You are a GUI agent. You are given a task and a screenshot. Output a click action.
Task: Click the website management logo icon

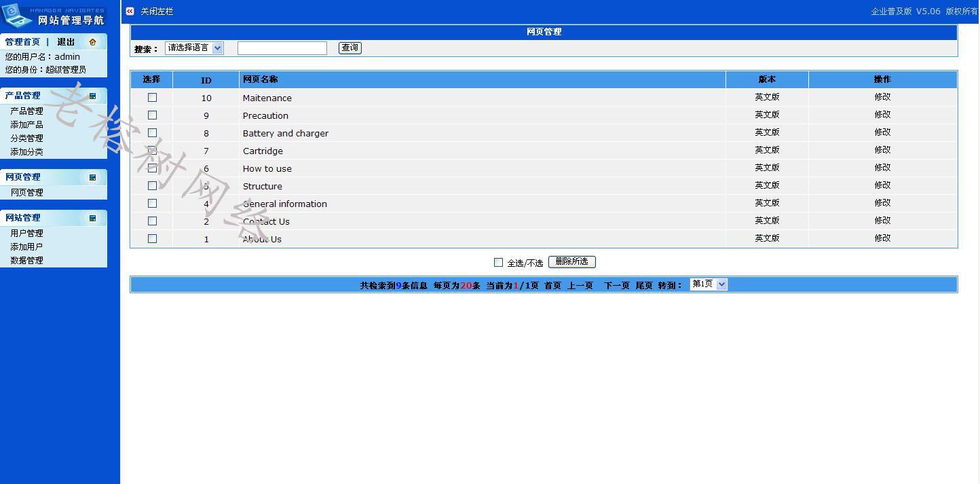click(17, 15)
